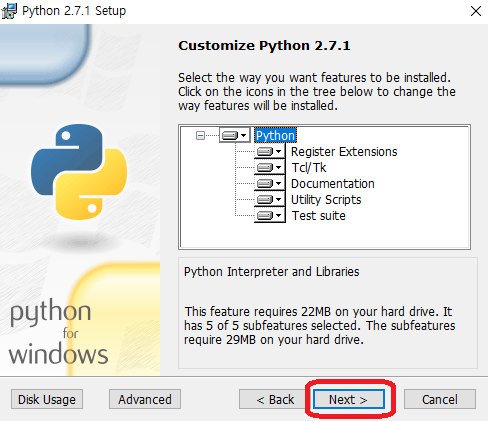
Task: Click the Disk Usage button
Action: point(47,399)
